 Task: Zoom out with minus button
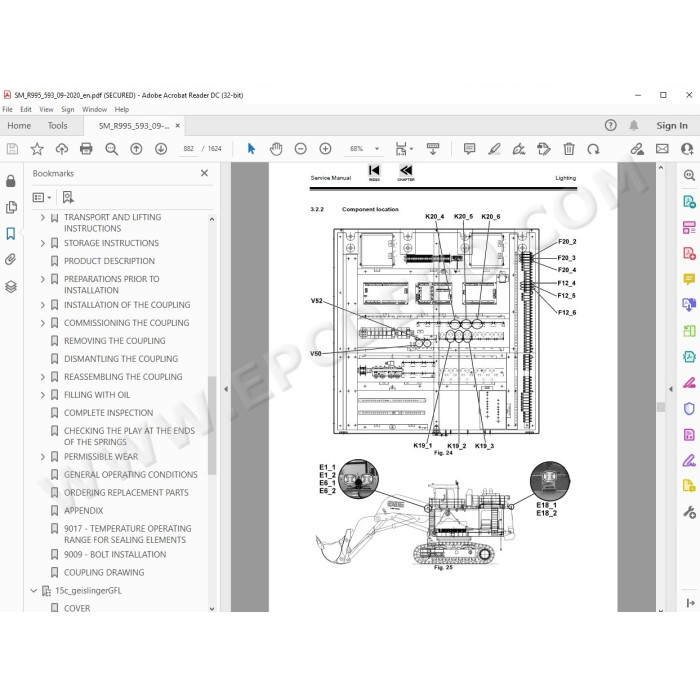tap(300, 149)
